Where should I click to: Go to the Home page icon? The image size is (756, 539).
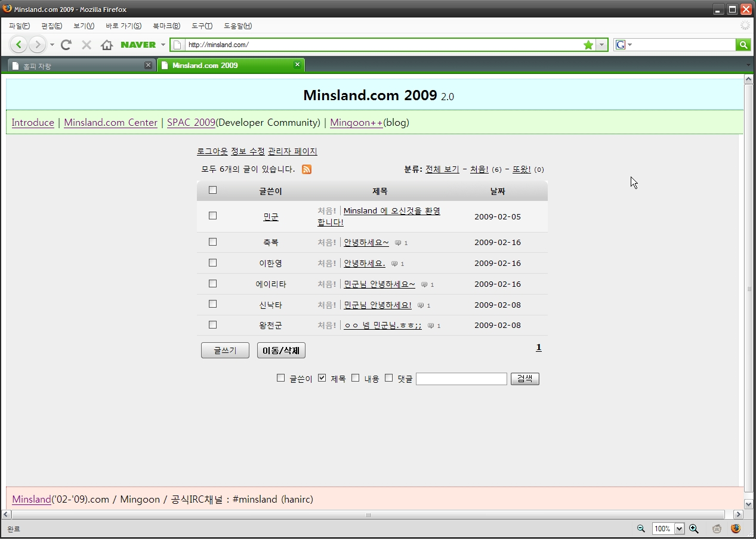107,45
